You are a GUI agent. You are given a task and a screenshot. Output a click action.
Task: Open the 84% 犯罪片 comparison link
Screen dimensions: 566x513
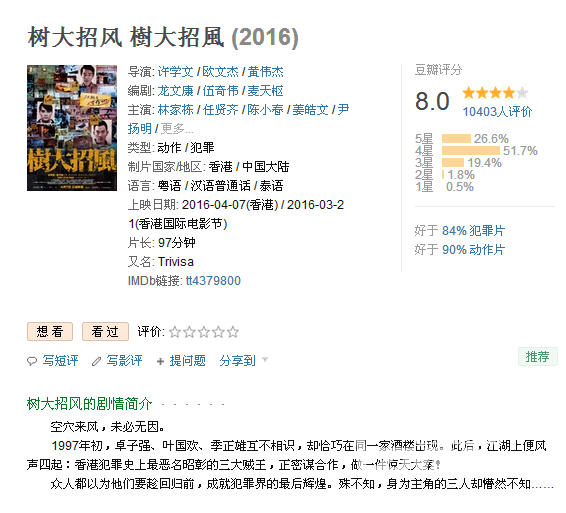click(473, 231)
